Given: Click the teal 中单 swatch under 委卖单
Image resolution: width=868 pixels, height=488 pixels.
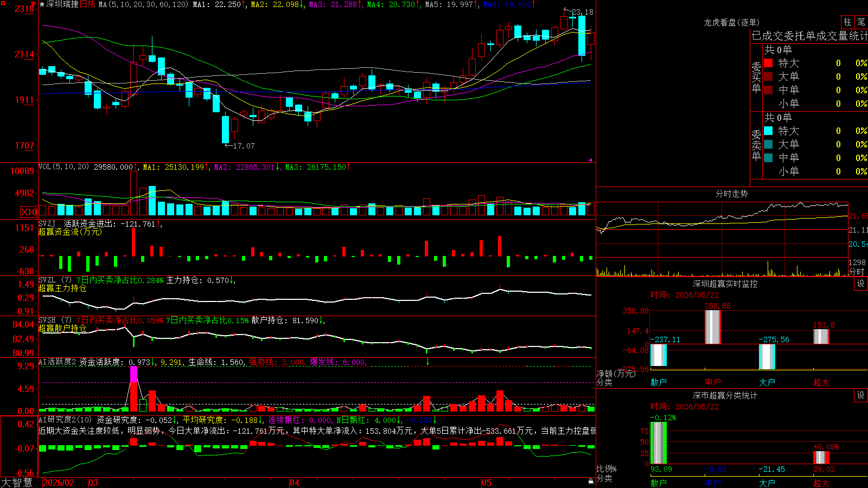Looking at the screenshot, I should (768, 158).
